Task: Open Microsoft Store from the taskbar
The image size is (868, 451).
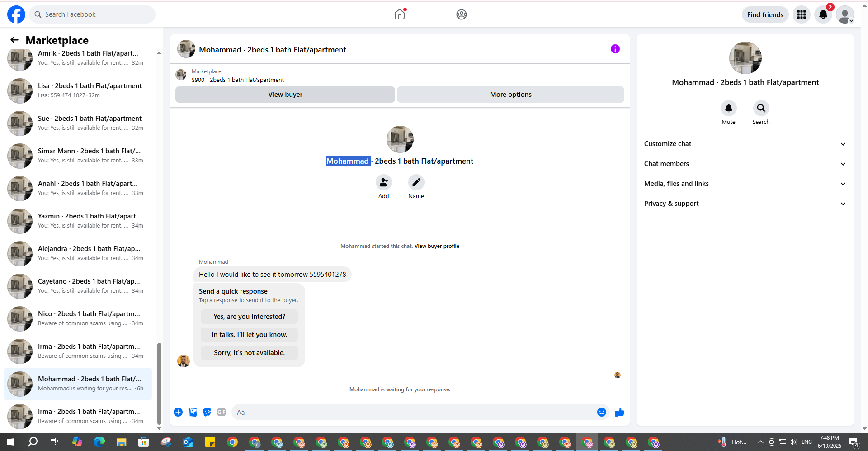Action: pos(144,442)
